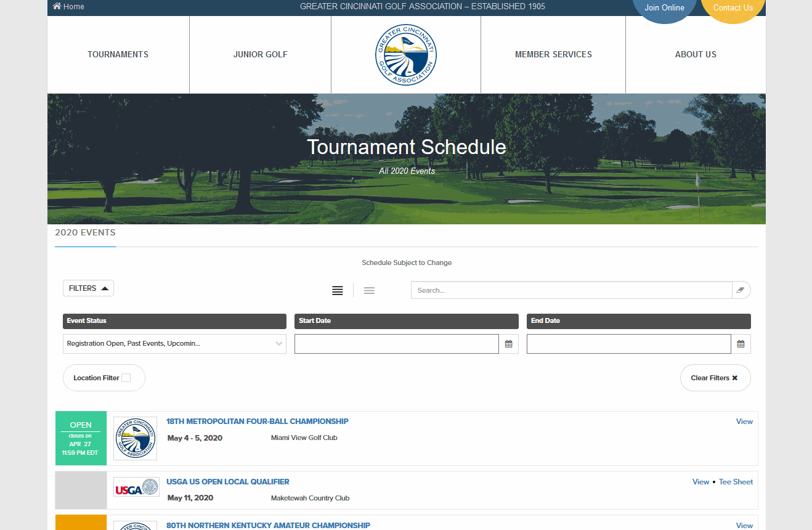Open 80th Northern Kentucky Amateur Championship link
This screenshot has width=812, height=530.
point(268,526)
